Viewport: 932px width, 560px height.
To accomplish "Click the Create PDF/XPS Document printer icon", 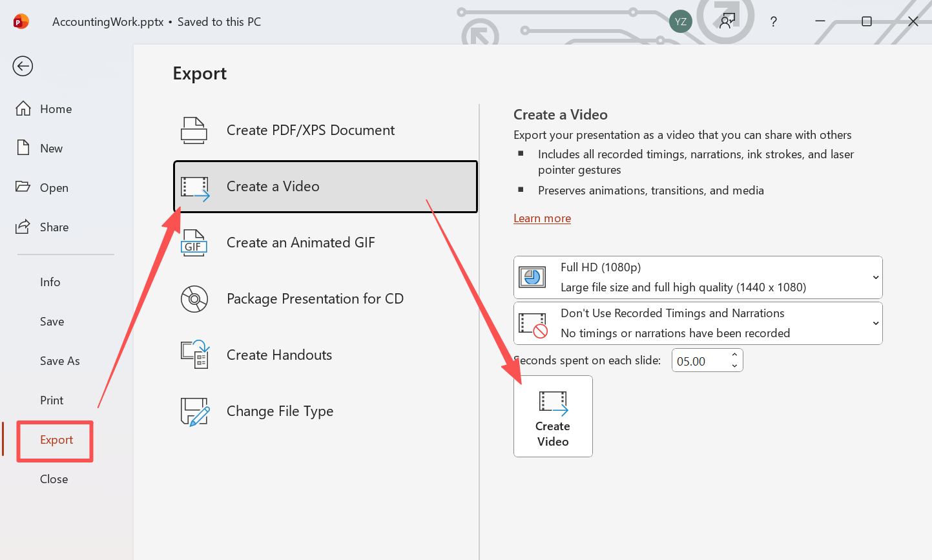I will (194, 130).
